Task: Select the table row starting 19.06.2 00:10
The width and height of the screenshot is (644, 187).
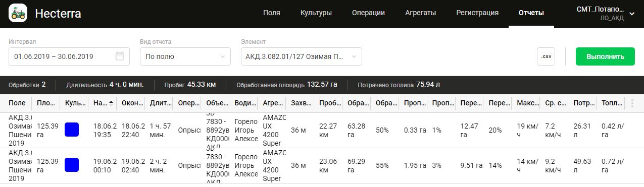Action: click(322, 165)
